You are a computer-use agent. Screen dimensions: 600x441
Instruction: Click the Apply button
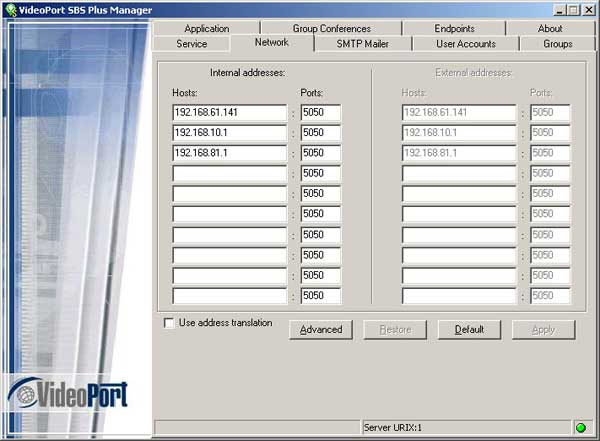543,330
